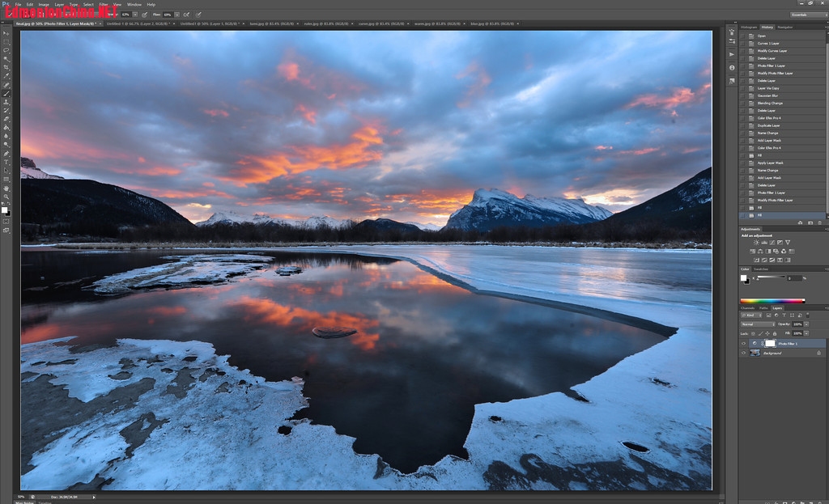Open the Essentials workspace dropdown

click(806, 15)
